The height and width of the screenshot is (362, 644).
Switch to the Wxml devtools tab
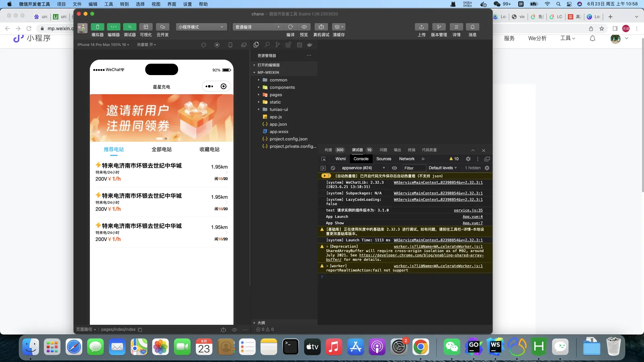(340, 159)
